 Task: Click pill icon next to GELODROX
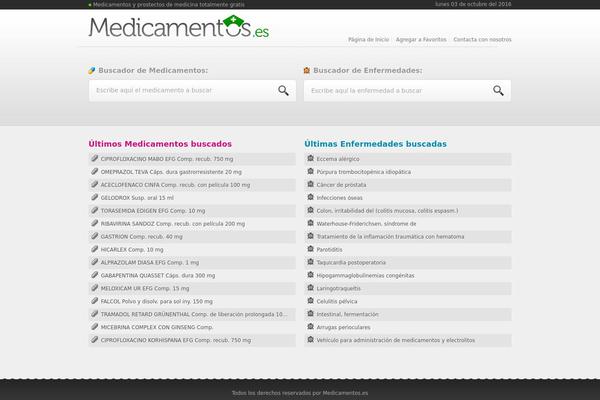click(x=95, y=197)
